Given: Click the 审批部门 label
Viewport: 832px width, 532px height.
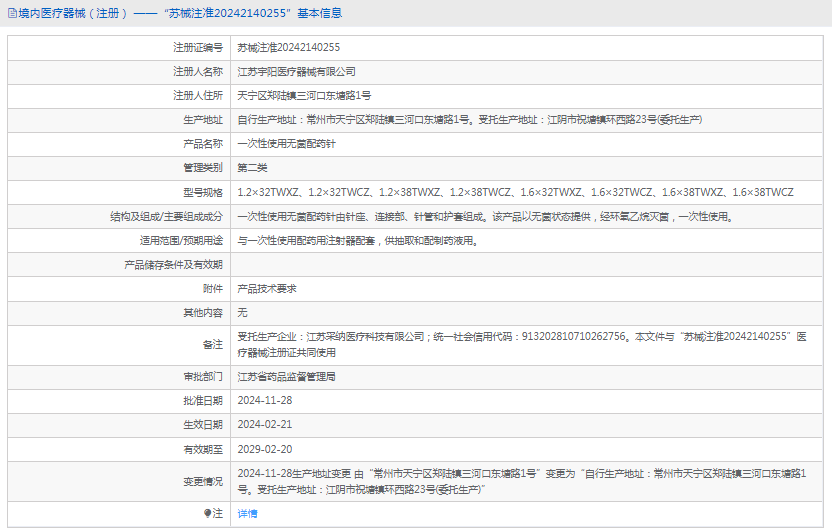Looking at the screenshot, I should tap(203, 377).
